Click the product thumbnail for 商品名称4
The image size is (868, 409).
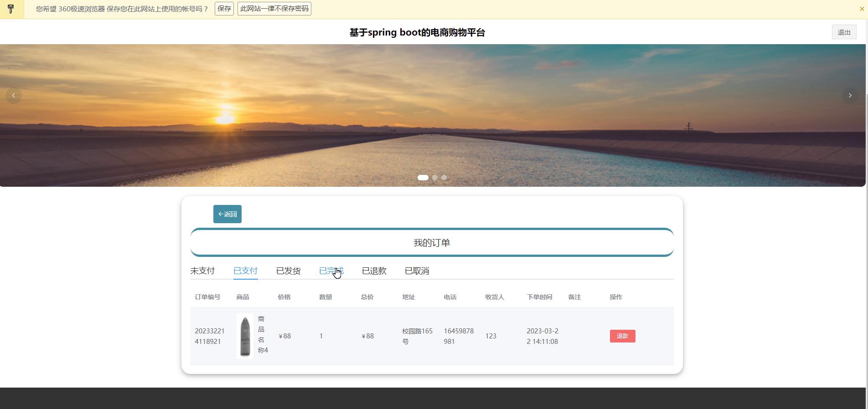coord(245,336)
